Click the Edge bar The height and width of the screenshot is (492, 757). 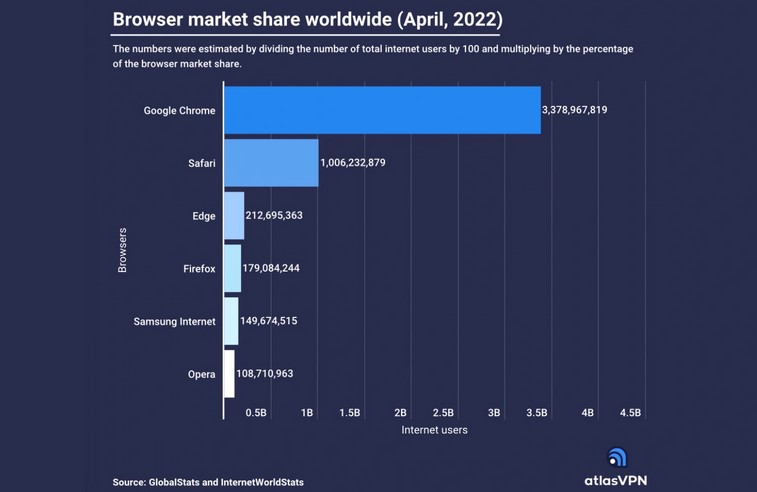(x=233, y=215)
